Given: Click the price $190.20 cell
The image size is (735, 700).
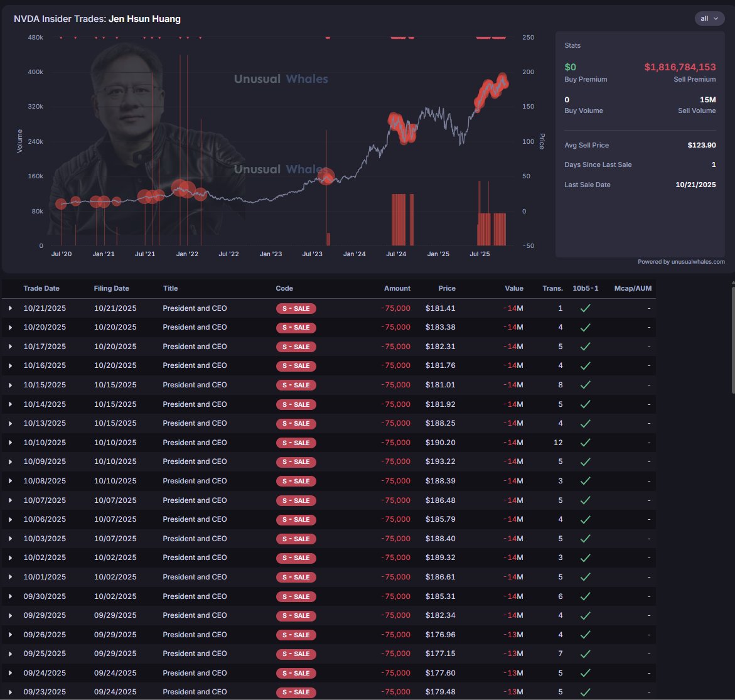Looking at the screenshot, I should tap(440, 443).
